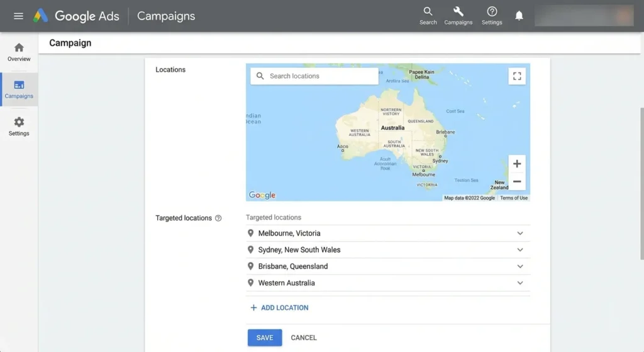Click the magnifier icon in location search
Screen dimensions: 644x352
[x=260, y=76]
